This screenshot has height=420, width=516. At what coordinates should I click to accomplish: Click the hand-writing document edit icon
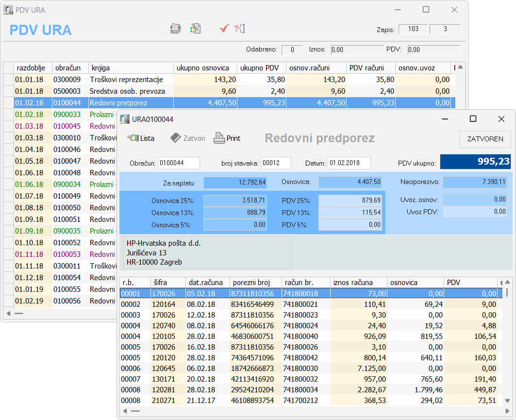195,29
